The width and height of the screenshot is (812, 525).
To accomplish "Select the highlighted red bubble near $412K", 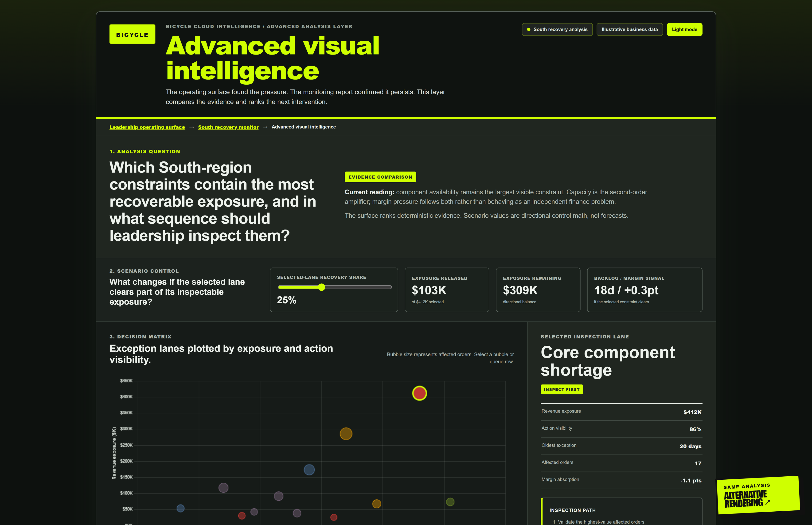I will coord(419,393).
